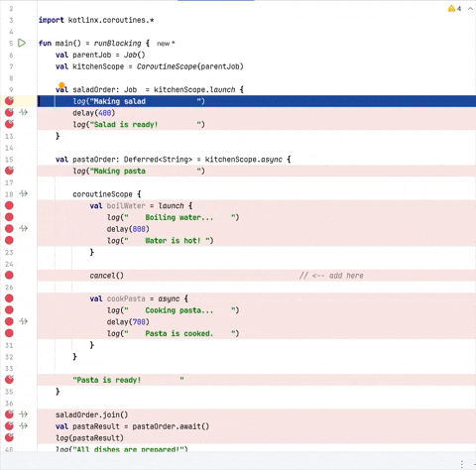
Task: Click "Job()" on the parentJob line
Action: pyautogui.click(x=134, y=55)
